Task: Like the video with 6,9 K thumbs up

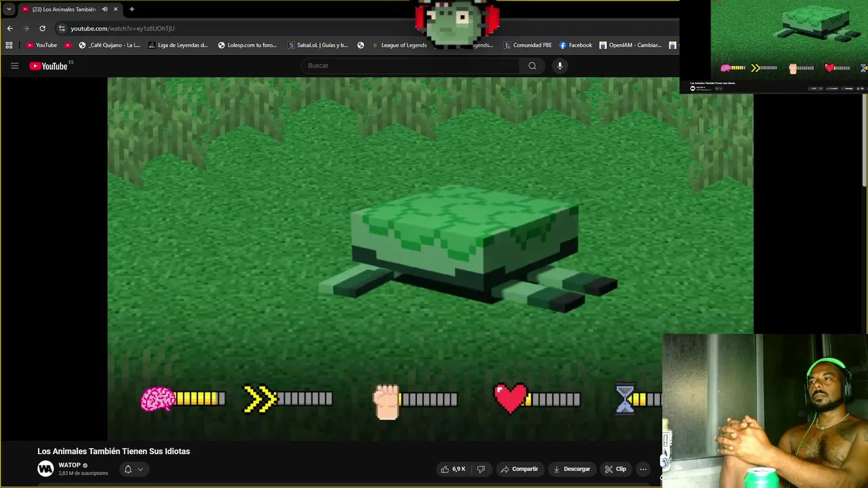Action: click(x=453, y=469)
